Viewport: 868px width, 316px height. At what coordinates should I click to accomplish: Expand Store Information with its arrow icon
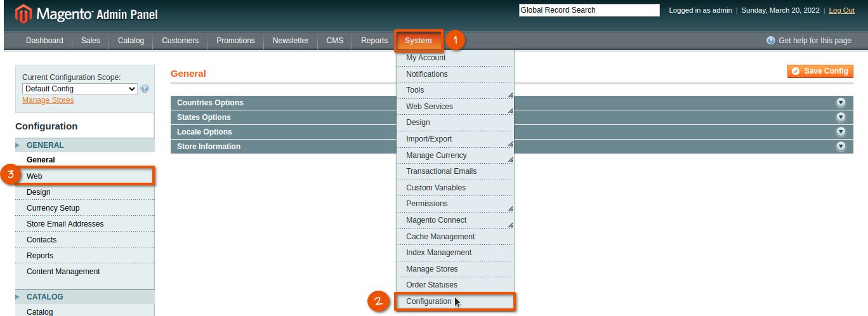841,146
